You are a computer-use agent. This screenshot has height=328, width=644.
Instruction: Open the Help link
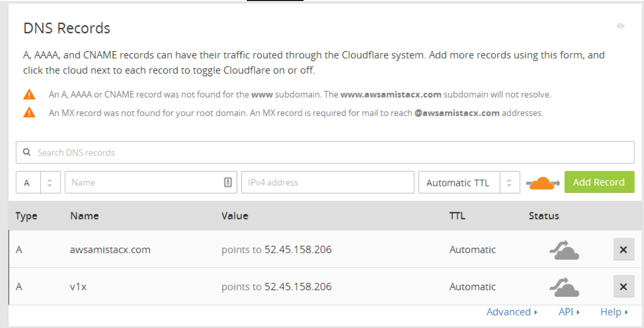point(614,312)
